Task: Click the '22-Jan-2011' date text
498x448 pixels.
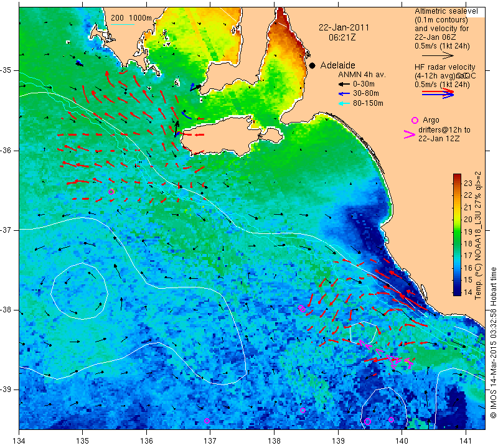Action: pyautogui.click(x=344, y=27)
